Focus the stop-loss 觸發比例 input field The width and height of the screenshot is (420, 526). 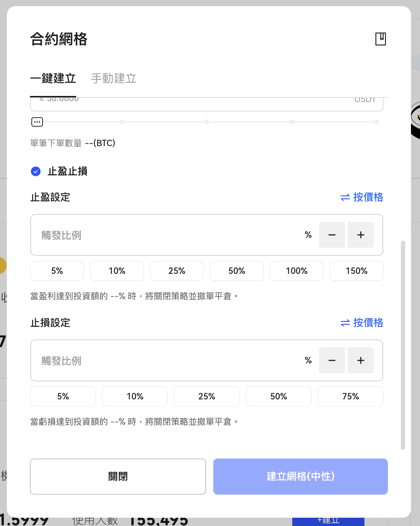point(170,360)
